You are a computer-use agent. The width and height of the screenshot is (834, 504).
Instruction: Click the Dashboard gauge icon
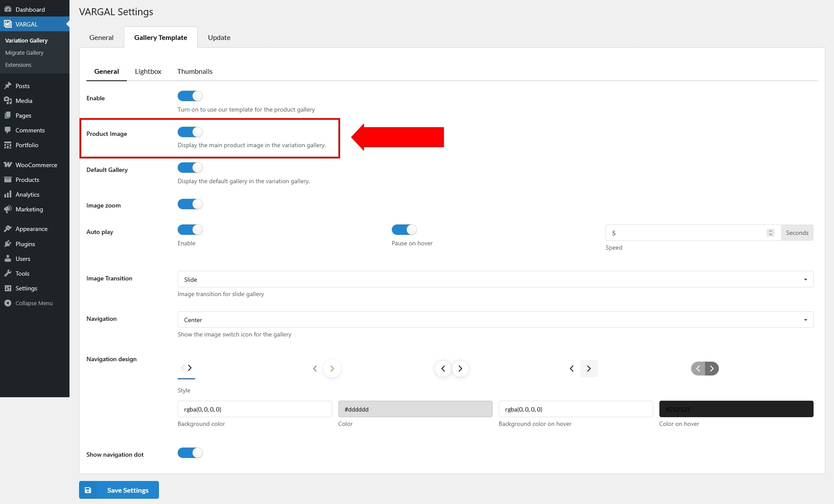8,9
